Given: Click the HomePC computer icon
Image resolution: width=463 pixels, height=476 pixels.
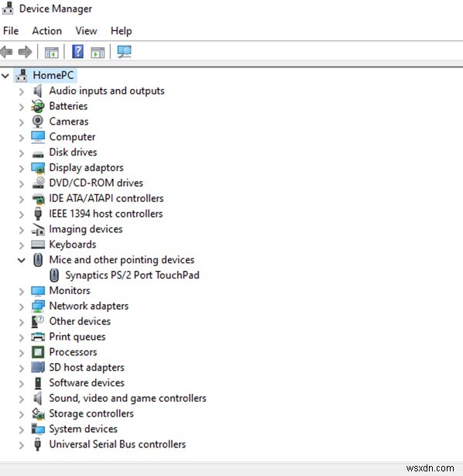Looking at the screenshot, I should [x=22, y=75].
